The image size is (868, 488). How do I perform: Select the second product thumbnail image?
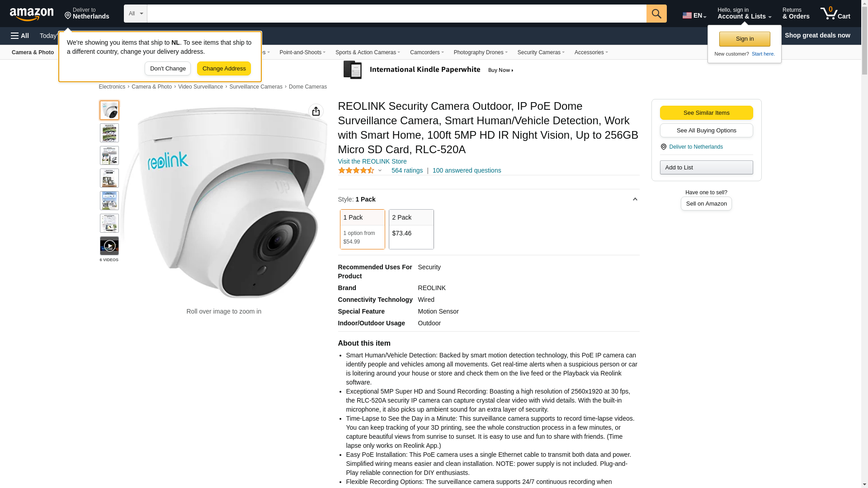pyautogui.click(x=109, y=133)
